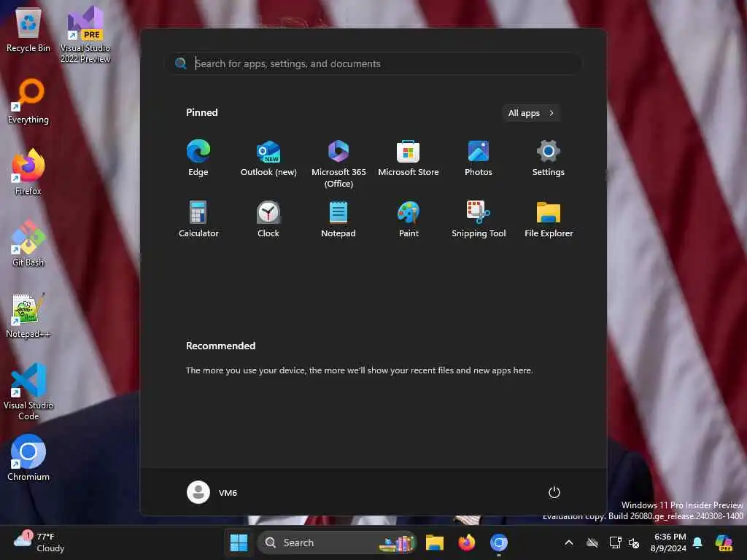Show hidden system tray icons
Image resolution: width=747 pixels, height=560 pixels.
tap(569, 542)
